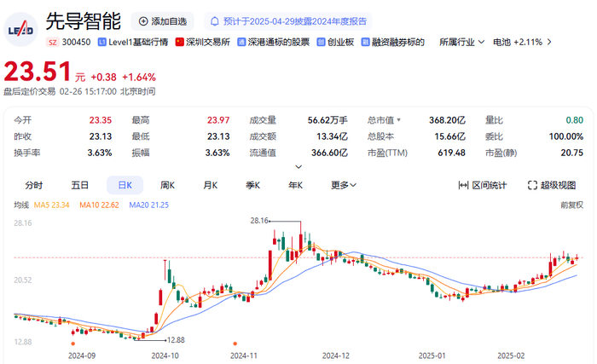
Task: Click the China flag icon
Action: pos(180,42)
